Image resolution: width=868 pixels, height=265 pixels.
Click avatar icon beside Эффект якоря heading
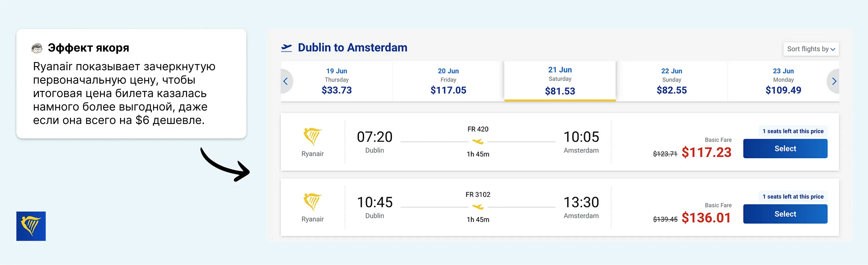click(37, 48)
